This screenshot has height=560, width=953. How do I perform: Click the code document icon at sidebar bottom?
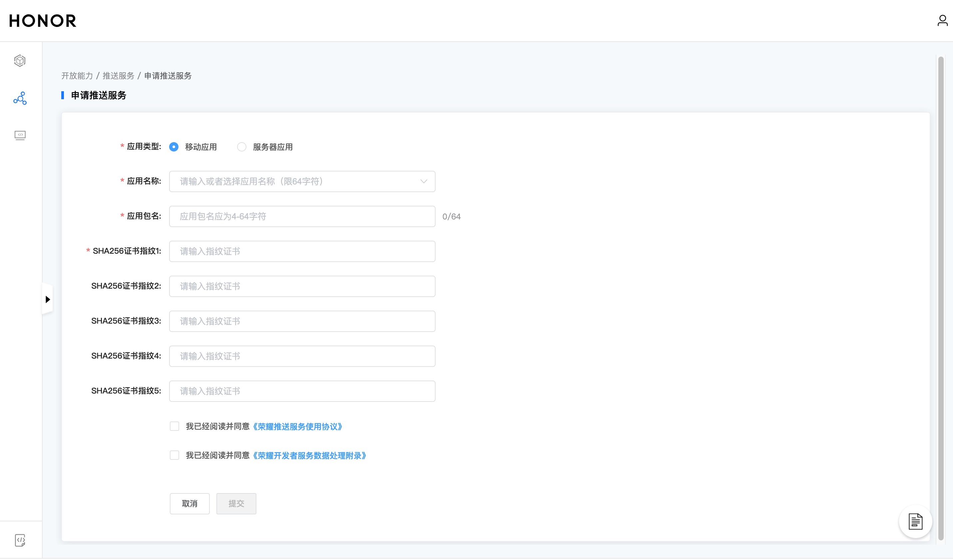click(x=20, y=540)
